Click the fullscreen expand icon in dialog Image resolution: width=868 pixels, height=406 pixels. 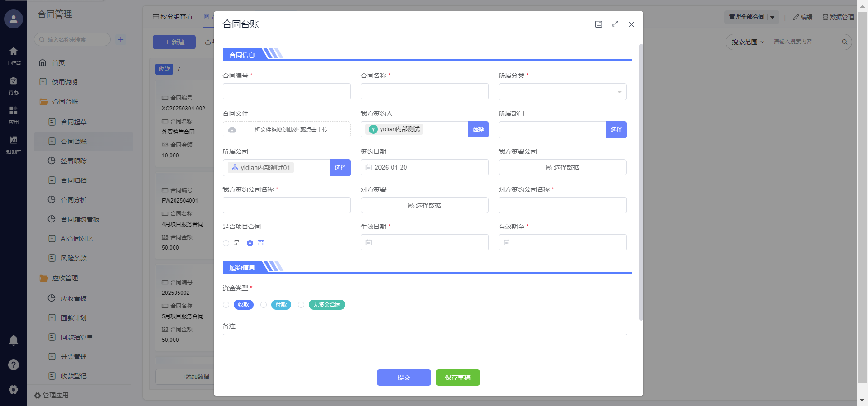(615, 24)
